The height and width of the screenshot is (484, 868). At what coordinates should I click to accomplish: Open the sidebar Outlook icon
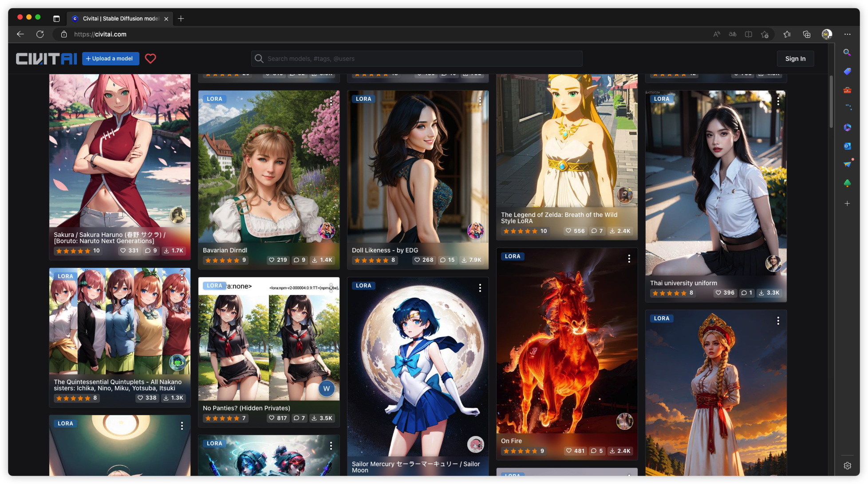coord(847,146)
